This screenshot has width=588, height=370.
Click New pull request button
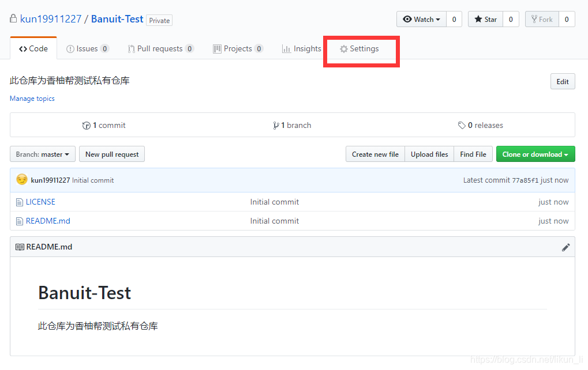(112, 154)
